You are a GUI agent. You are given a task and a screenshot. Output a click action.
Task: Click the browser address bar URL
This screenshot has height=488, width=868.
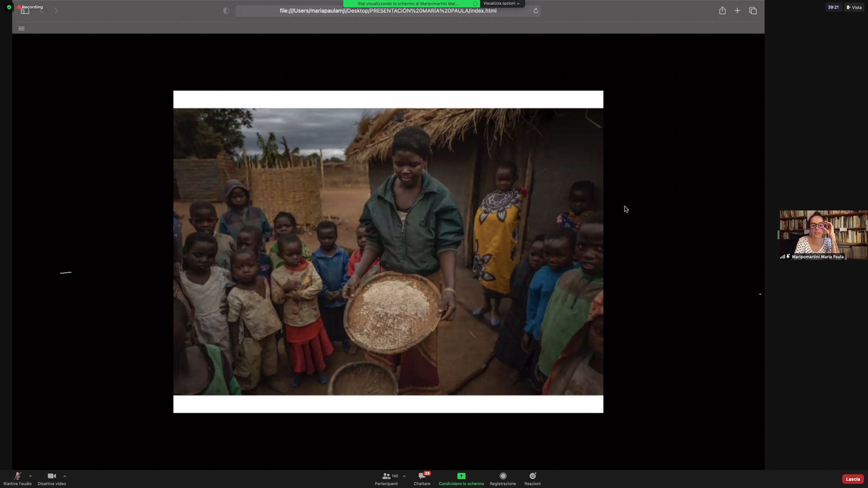click(388, 11)
